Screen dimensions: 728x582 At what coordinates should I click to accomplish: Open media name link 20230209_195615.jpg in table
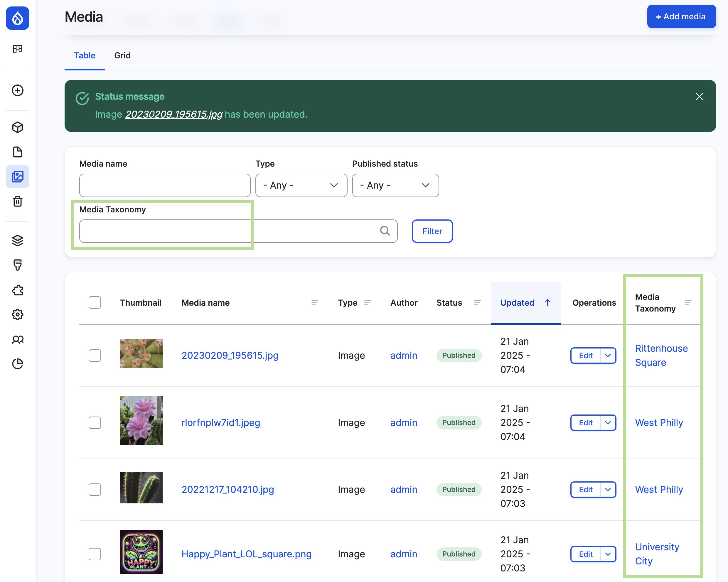click(x=230, y=355)
